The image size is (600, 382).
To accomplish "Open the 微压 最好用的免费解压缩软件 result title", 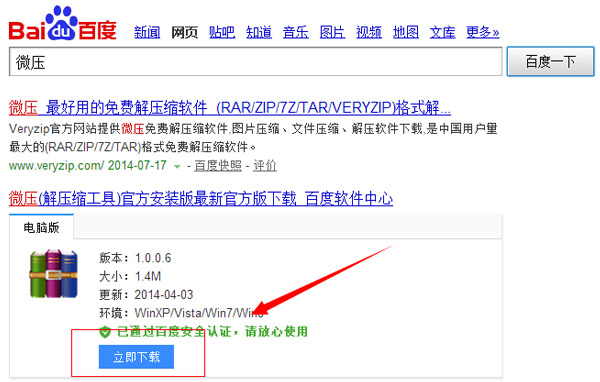I will point(230,108).
